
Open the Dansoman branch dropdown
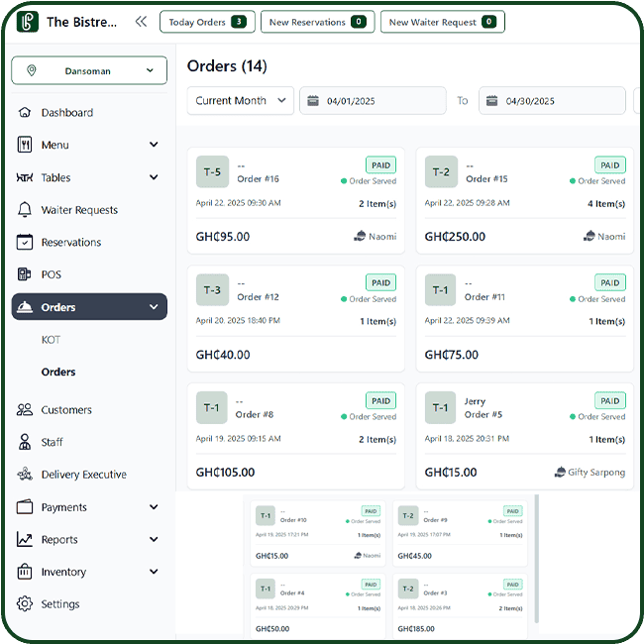point(89,71)
